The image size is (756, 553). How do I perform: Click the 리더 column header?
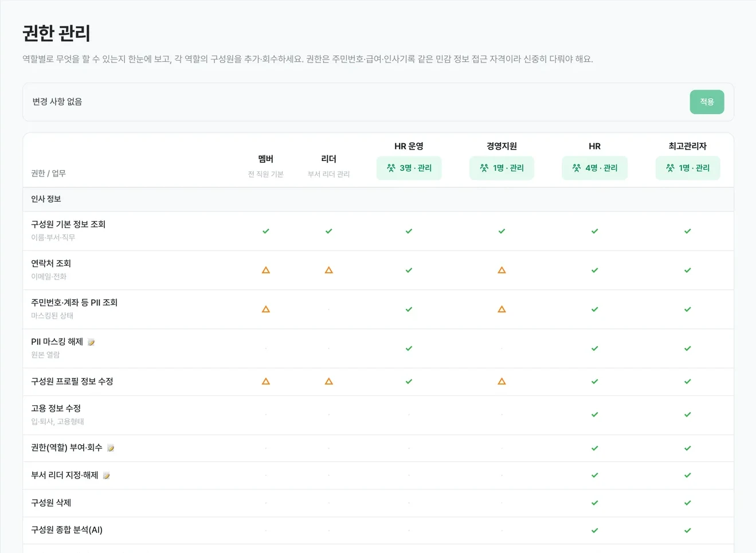(x=329, y=159)
